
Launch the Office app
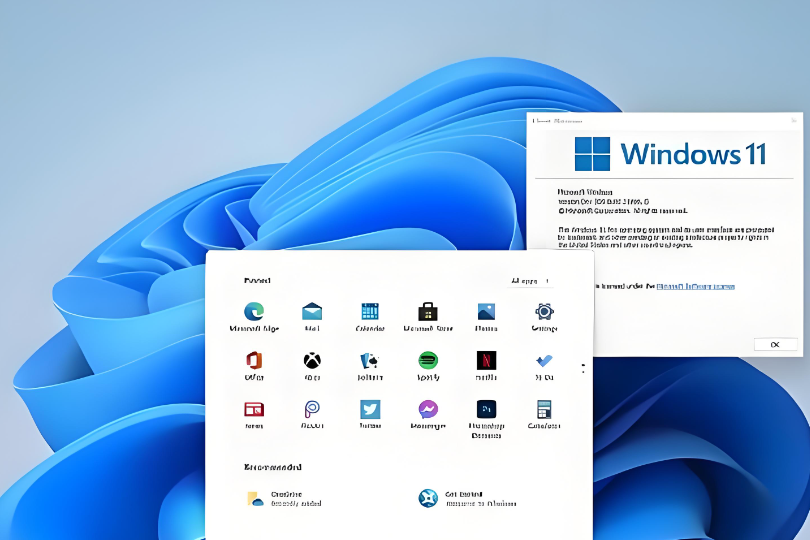tap(254, 365)
